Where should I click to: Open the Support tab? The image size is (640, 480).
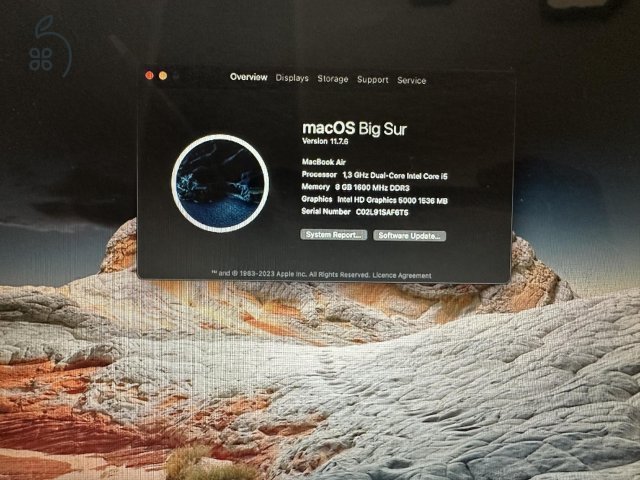[373, 80]
